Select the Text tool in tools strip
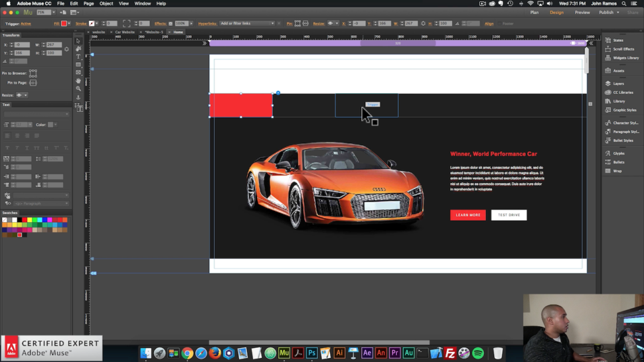Viewport: 644px width, 362px height. tap(78, 56)
